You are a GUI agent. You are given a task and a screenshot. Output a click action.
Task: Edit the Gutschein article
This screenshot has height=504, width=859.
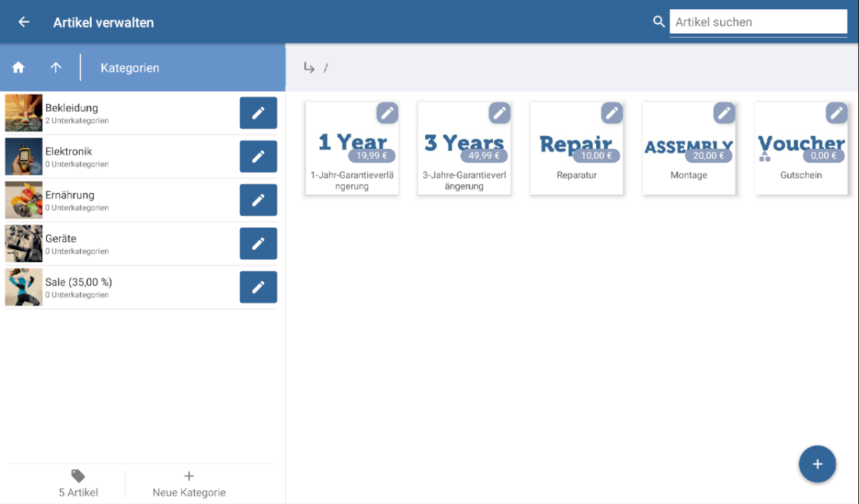tap(836, 112)
